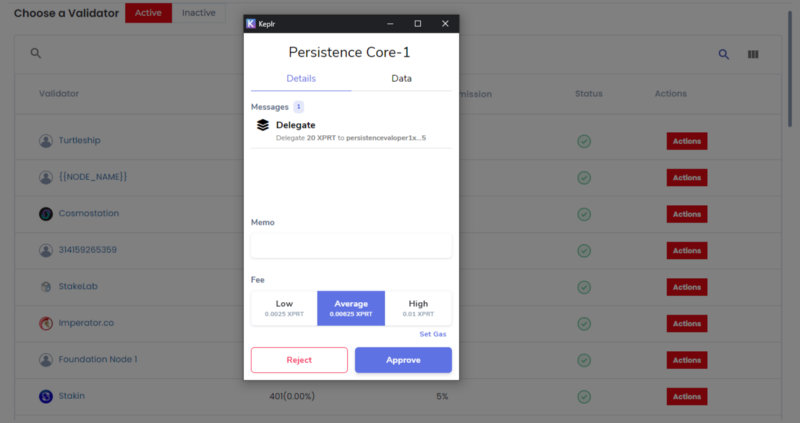800x423 pixels.
Task: Click Turtleship status checkmark icon
Action: coord(584,141)
